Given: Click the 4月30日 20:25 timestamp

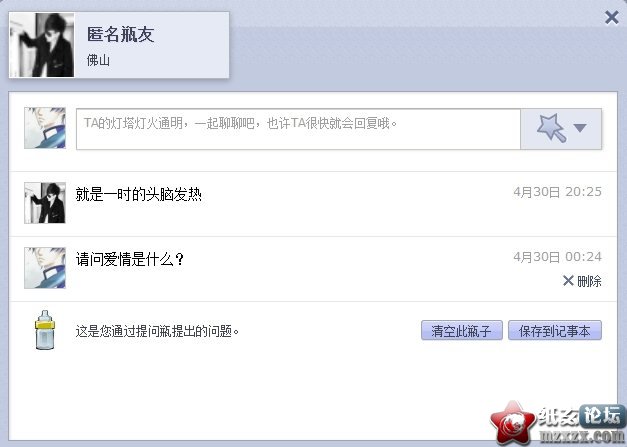Looking at the screenshot, I should pyautogui.click(x=557, y=192).
